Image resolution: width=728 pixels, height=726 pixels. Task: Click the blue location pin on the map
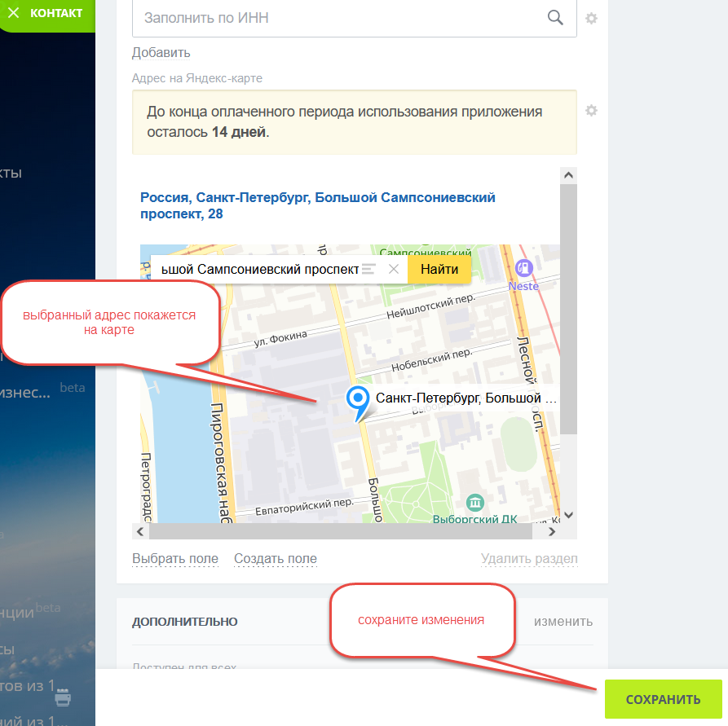click(x=358, y=403)
